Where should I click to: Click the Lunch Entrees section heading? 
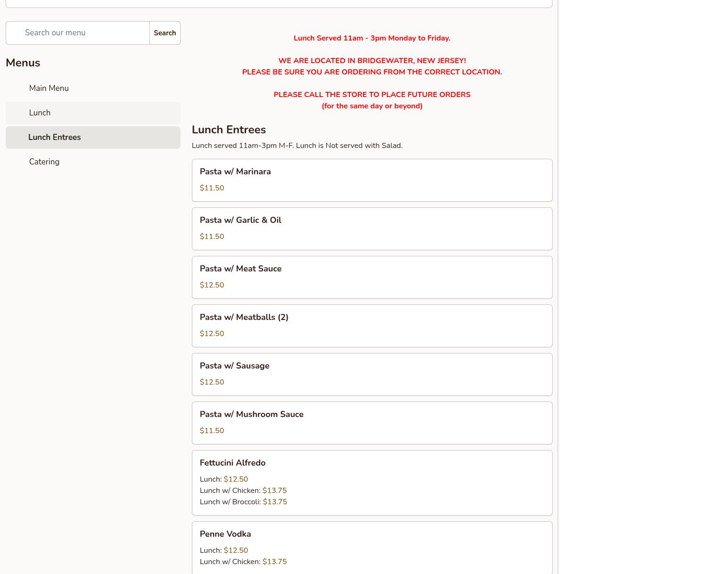click(229, 130)
